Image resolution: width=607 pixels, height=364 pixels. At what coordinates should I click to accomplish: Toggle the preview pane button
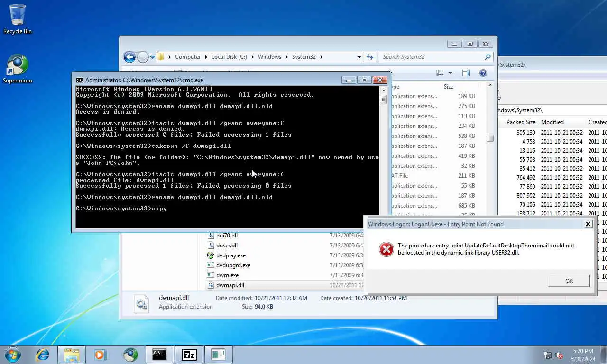point(466,73)
